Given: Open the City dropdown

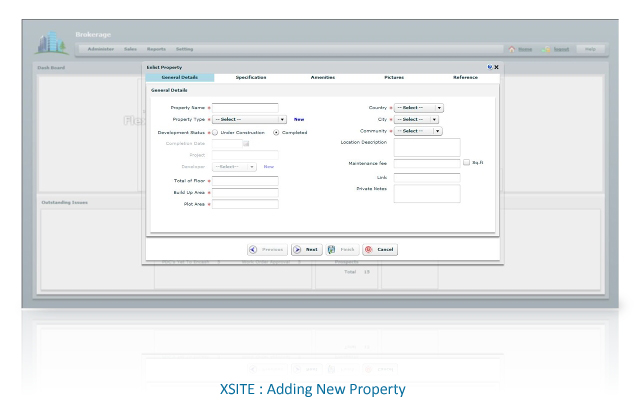Looking at the screenshot, I should (416, 119).
